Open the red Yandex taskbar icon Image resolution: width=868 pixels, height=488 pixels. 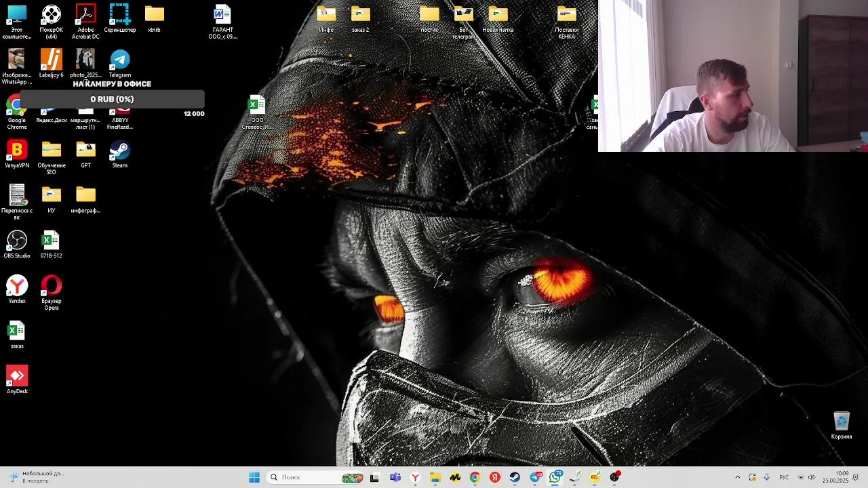(x=495, y=477)
